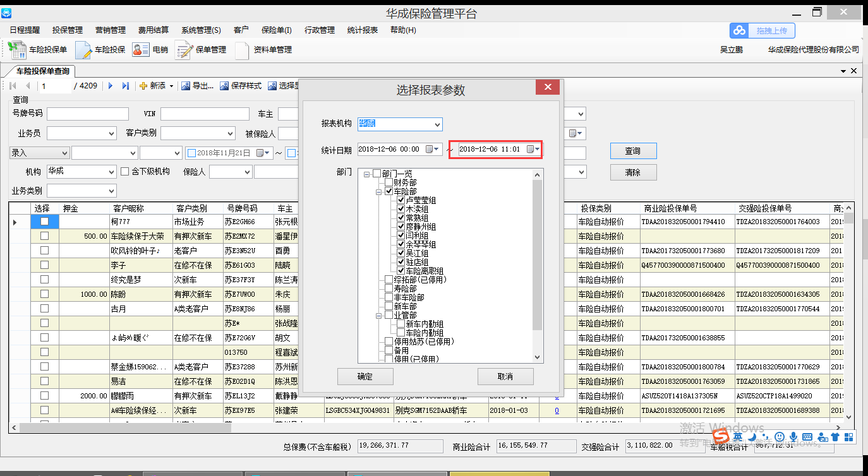The height and width of the screenshot is (476, 868).
Task: Click the moon icon in IME bar
Action: click(752, 437)
